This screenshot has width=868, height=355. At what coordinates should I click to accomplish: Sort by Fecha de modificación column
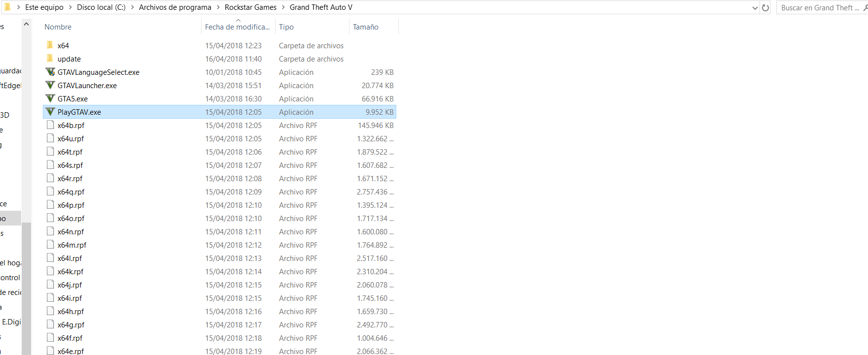(x=238, y=27)
